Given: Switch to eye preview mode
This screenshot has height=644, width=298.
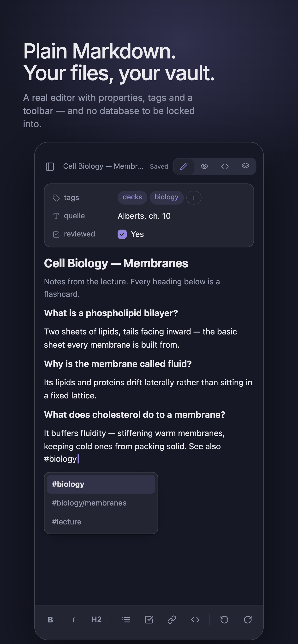Looking at the screenshot, I should 204,166.
